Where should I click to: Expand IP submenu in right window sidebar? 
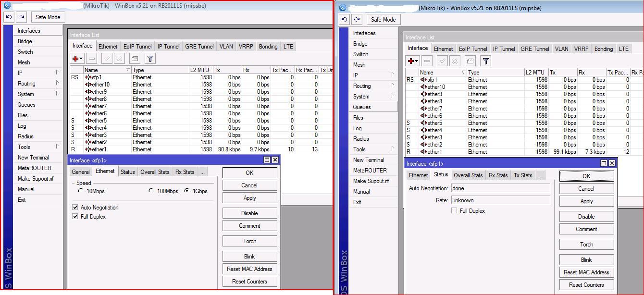(393, 75)
